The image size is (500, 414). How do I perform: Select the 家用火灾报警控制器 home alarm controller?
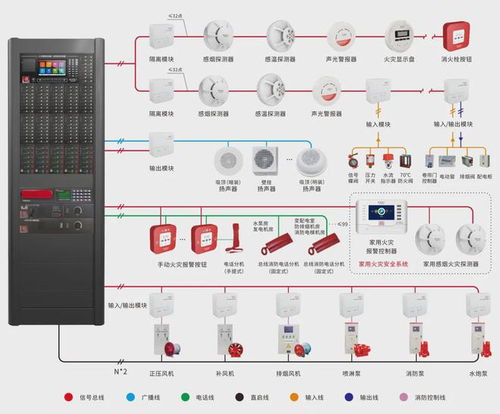[382, 216]
